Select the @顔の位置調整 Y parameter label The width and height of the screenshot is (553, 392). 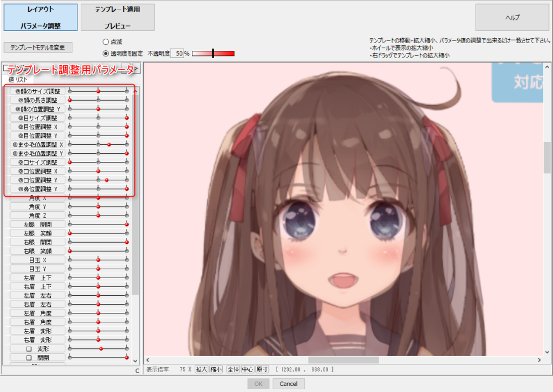38,109
